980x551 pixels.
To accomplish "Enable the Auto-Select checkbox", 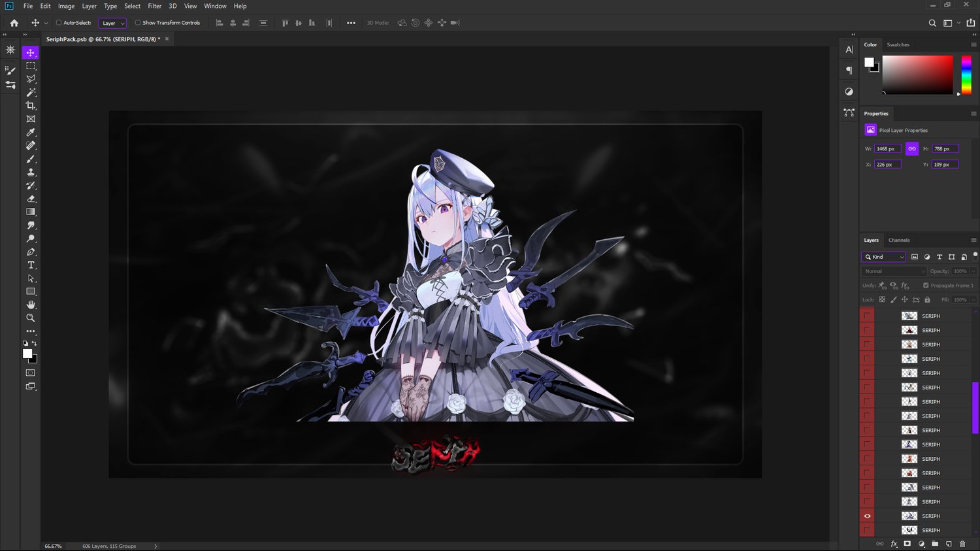I will coord(59,23).
